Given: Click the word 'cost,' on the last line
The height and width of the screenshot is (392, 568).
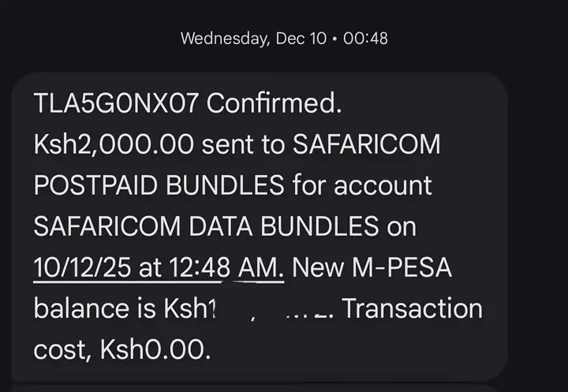Looking at the screenshot, I should [63, 349].
